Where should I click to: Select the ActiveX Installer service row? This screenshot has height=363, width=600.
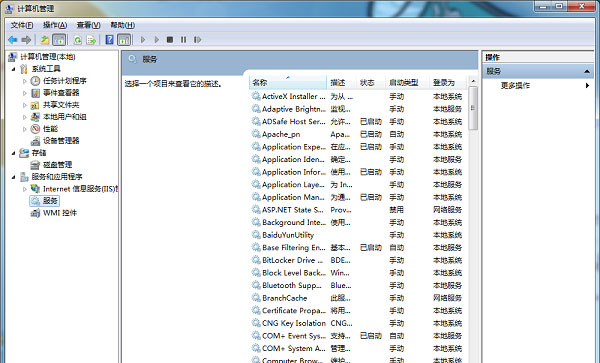tap(359, 97)
